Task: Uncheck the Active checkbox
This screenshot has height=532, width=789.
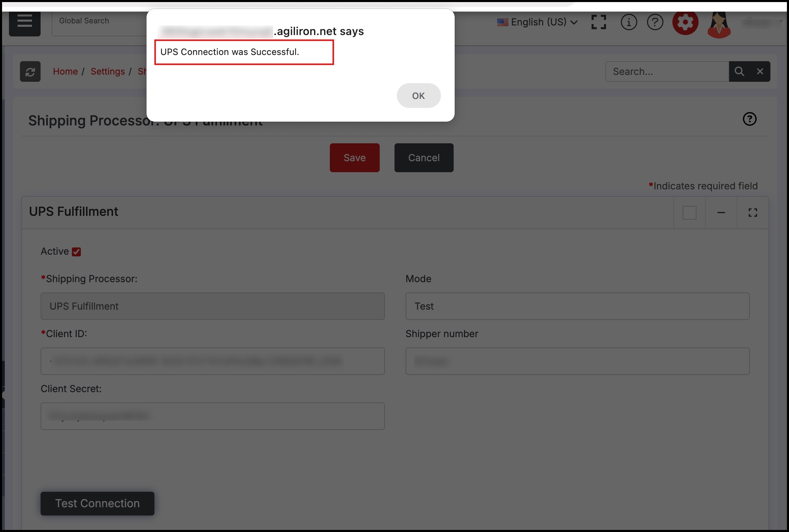Action: pos(76,252)
